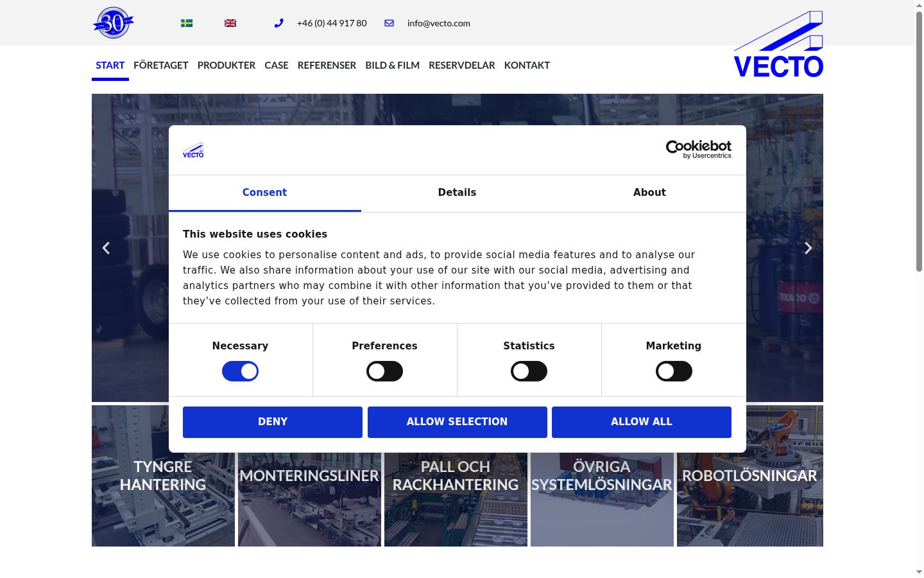Image resolution: width=924 pixels, height=578 pixels.
Task: Click the ALLOW SELECTION button
Action: pos(458,422)
